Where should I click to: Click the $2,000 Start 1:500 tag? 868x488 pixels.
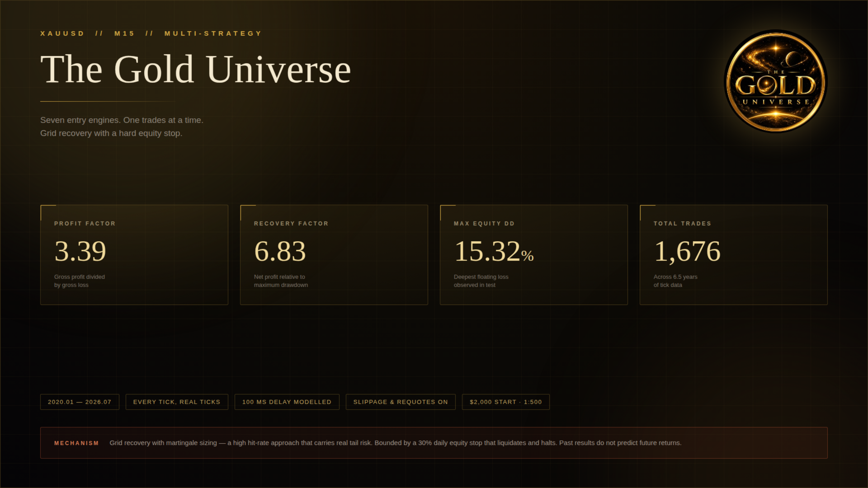point(506,402)
